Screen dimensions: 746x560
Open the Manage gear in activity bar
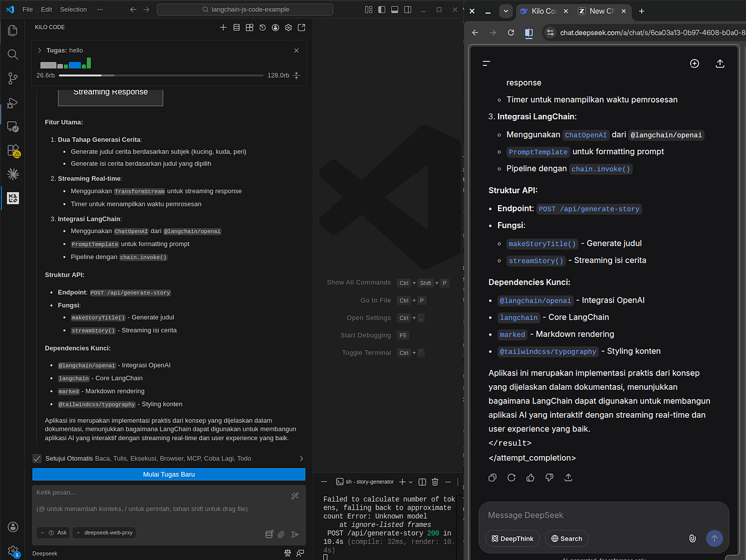[12, 551]
